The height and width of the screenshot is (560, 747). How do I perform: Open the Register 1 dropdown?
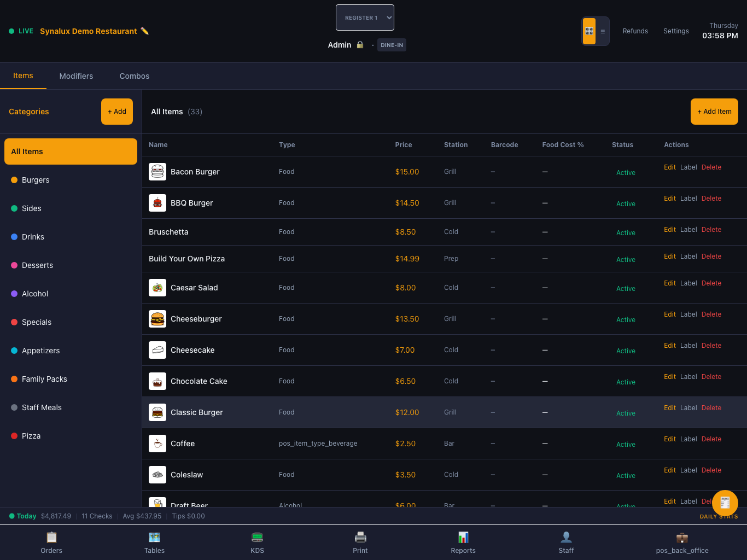pyautogui.click(x=365, y=17)
